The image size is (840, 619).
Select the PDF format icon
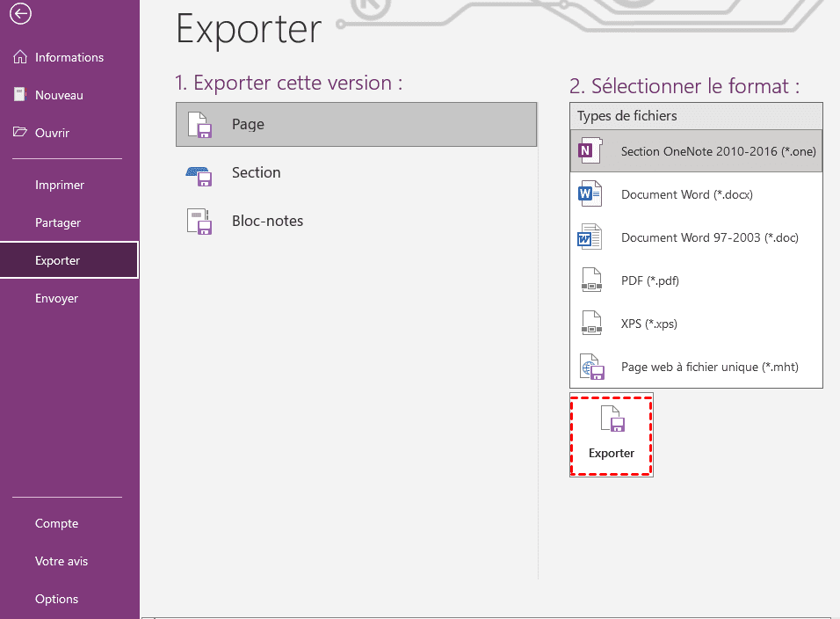(x=589, y=280)
